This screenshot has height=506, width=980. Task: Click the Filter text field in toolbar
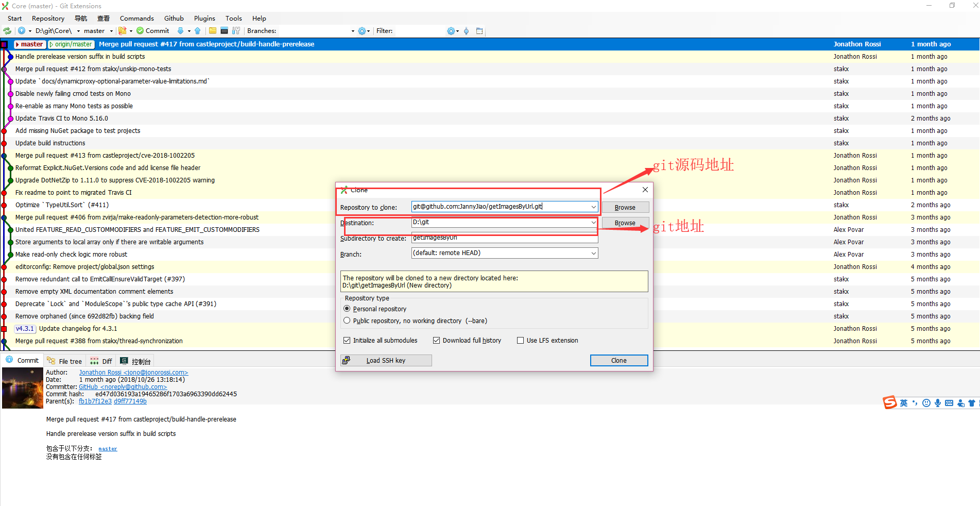[x=420, y=31]
